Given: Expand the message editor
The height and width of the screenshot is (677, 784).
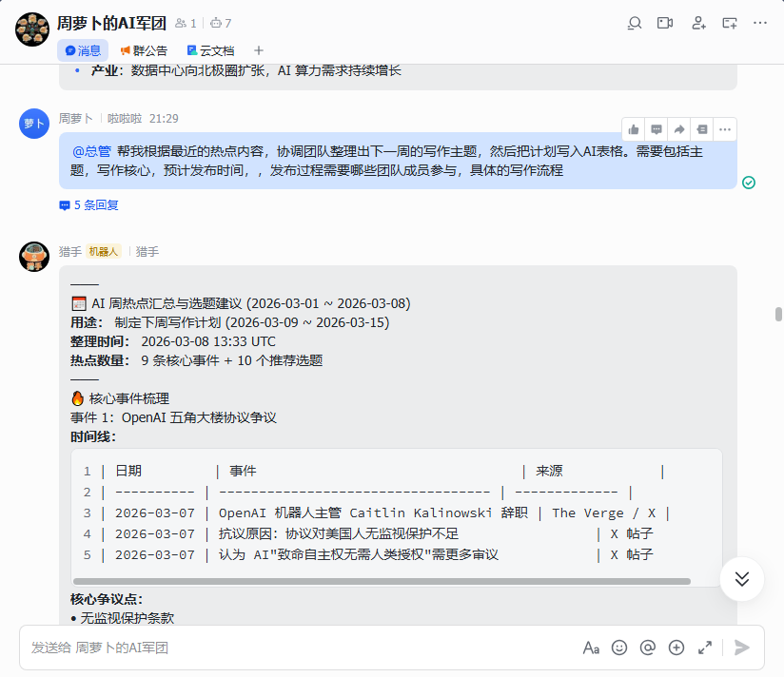Looking at the screenshot, I should point(705,648).
